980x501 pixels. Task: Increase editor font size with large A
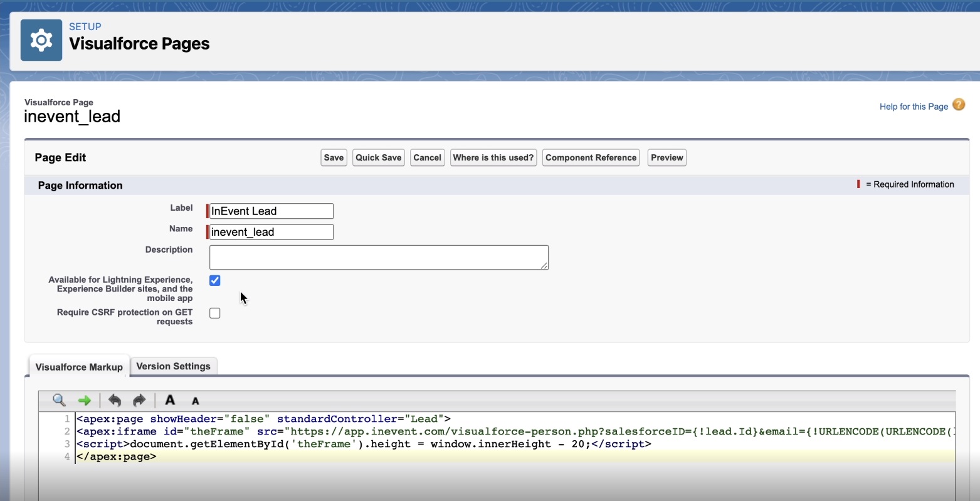170,400
